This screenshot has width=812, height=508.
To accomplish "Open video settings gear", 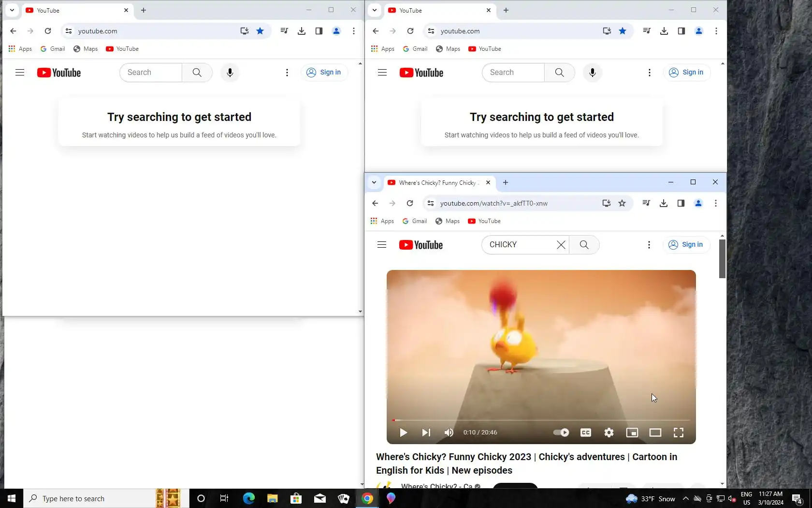I will pos(609,433).
